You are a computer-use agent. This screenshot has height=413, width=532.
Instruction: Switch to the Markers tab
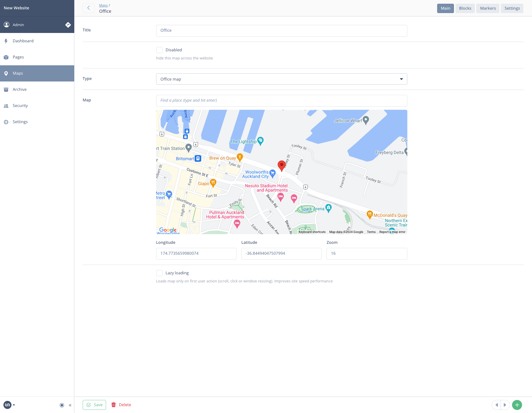click(x=488, y=8)
